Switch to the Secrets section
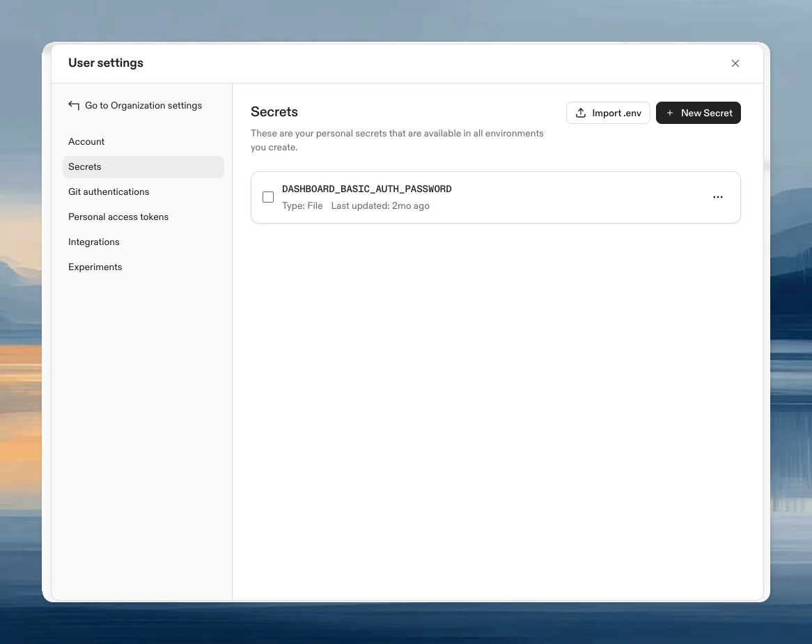Screen dimensions: 812x644 (84, 166)
